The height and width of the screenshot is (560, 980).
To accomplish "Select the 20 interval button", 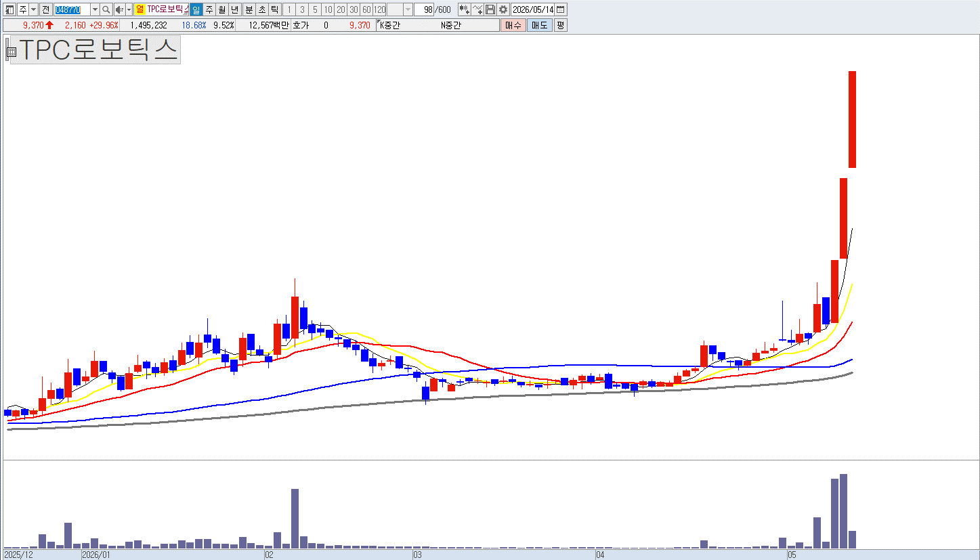I will point(341,9).
